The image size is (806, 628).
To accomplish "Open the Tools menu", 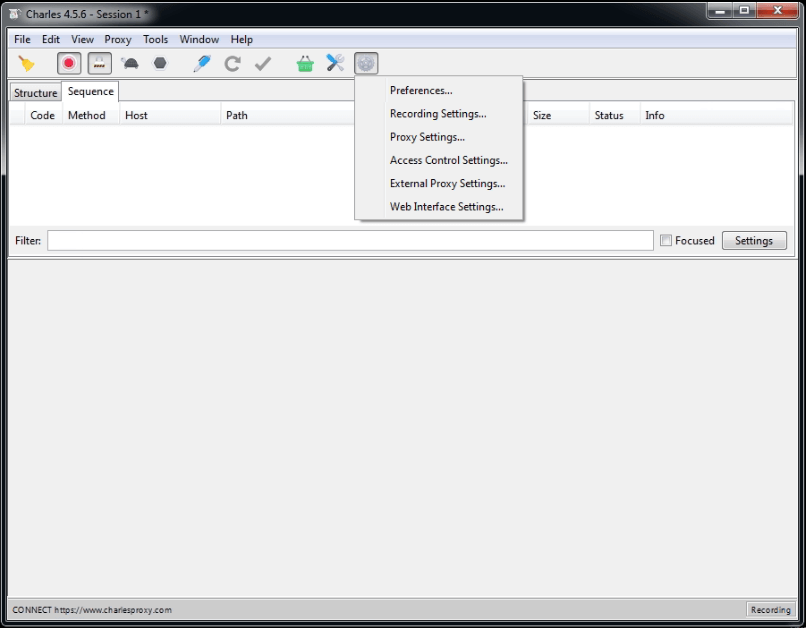I will point(155,40).
